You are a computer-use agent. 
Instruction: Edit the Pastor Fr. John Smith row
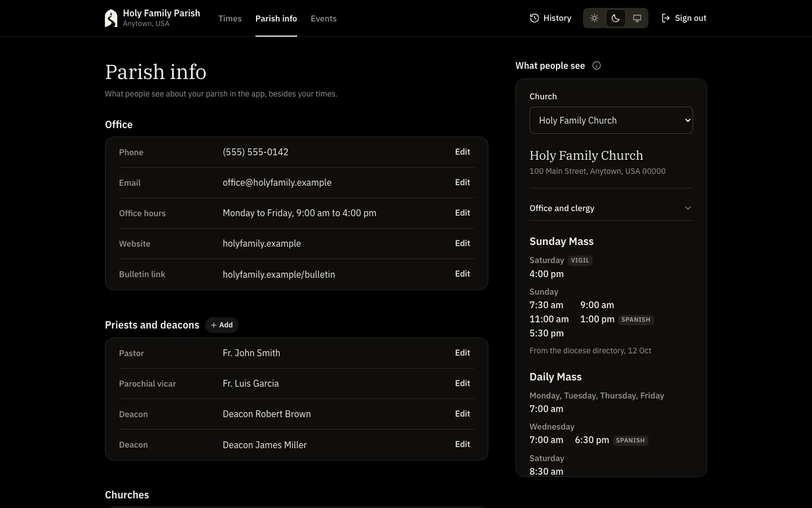(x=462, y=353)
